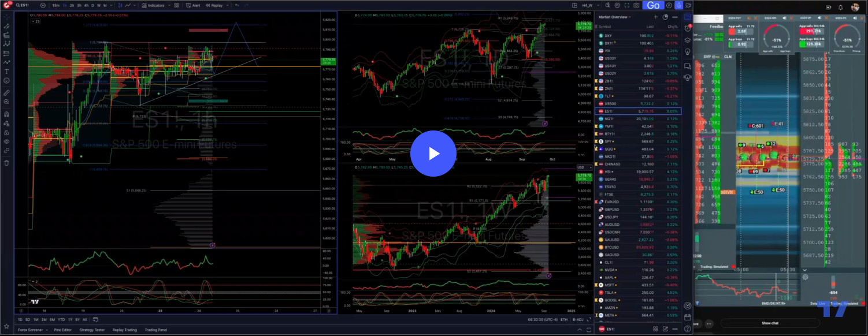Mute the ESZ4-VP gauge speaker icon
Screen dimensions: 868x336
(x=819, y=18)
